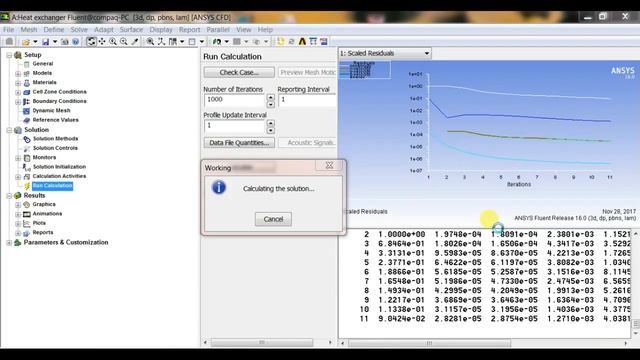
Task: Open the Mesh menu
Action: [x=29, y=30]
